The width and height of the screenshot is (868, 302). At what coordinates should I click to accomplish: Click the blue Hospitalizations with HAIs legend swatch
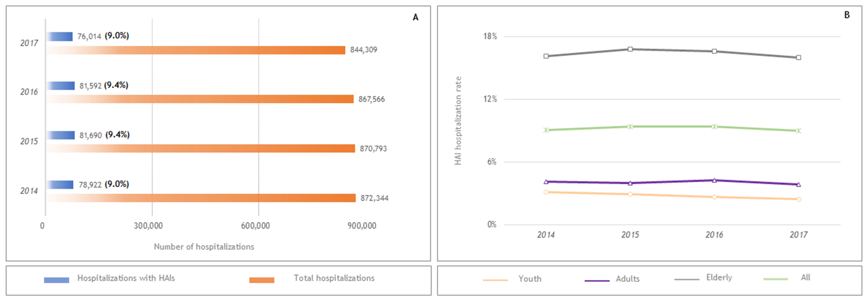pos(56,280)
